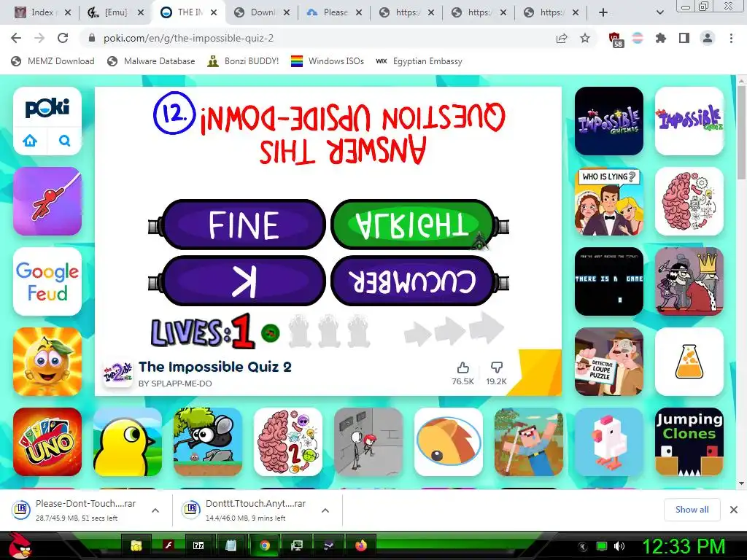Open the Impossible Quizmas game thumbnail
The width and height of the screenshot is (747, 560).
coord(609,121)
